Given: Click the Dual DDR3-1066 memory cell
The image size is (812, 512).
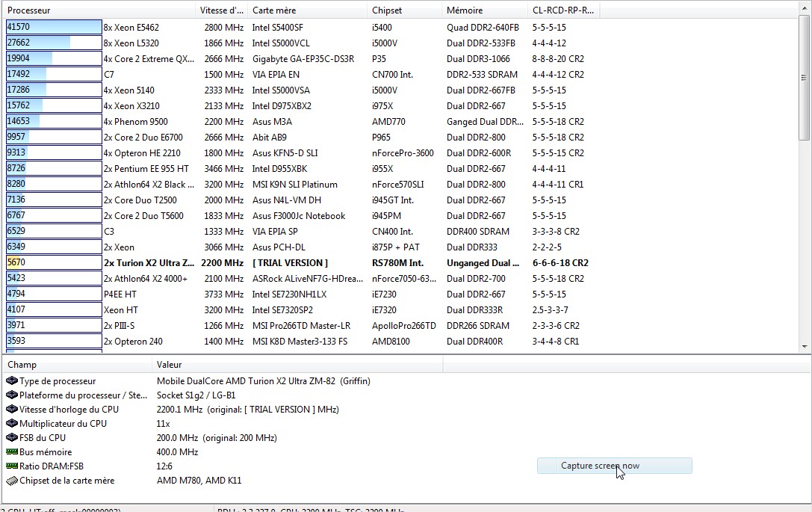Looking at the screenshot, I should point(479,59).
